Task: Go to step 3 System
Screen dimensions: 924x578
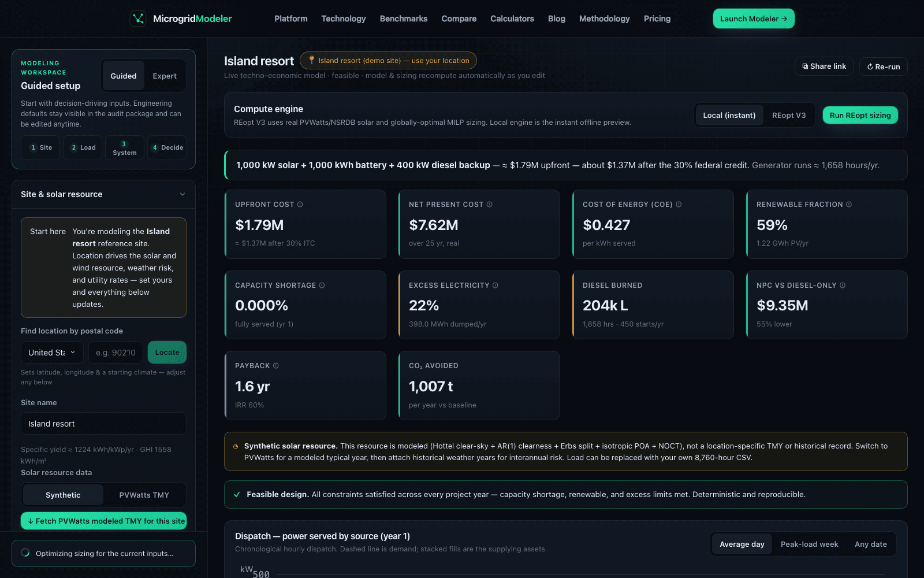Action: tap(125, 147)
